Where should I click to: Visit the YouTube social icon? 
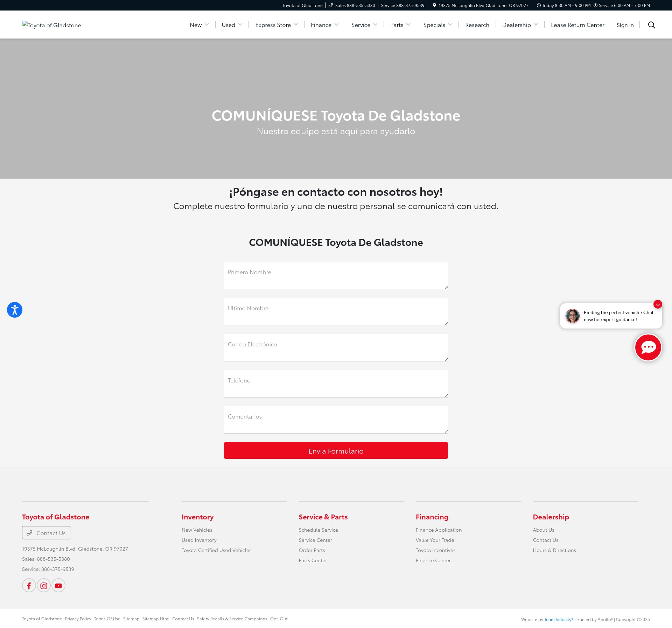(58, 585)
